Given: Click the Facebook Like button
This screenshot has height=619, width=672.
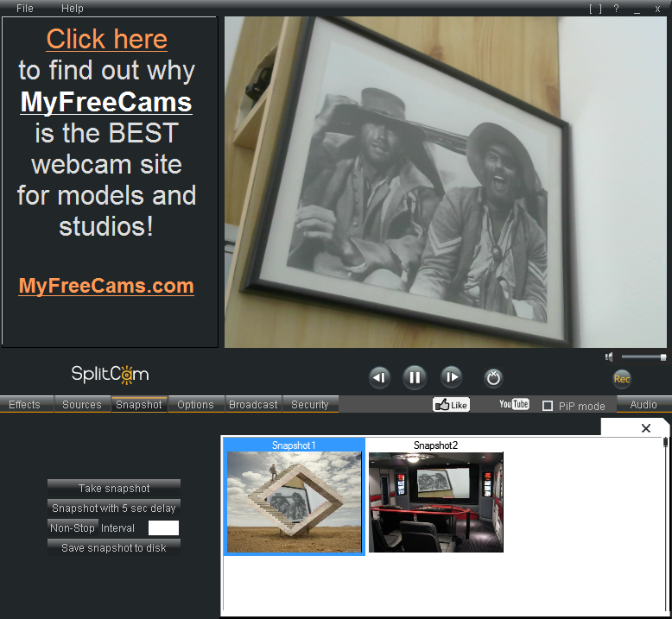Looking at the screenshot, I should (451, 405).
